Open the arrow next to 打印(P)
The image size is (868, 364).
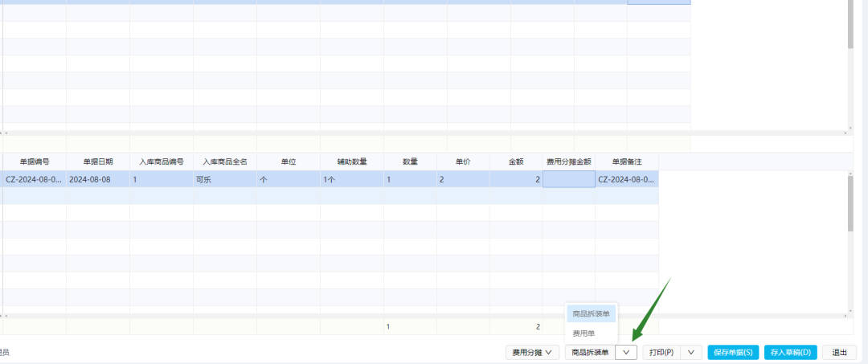691,353
